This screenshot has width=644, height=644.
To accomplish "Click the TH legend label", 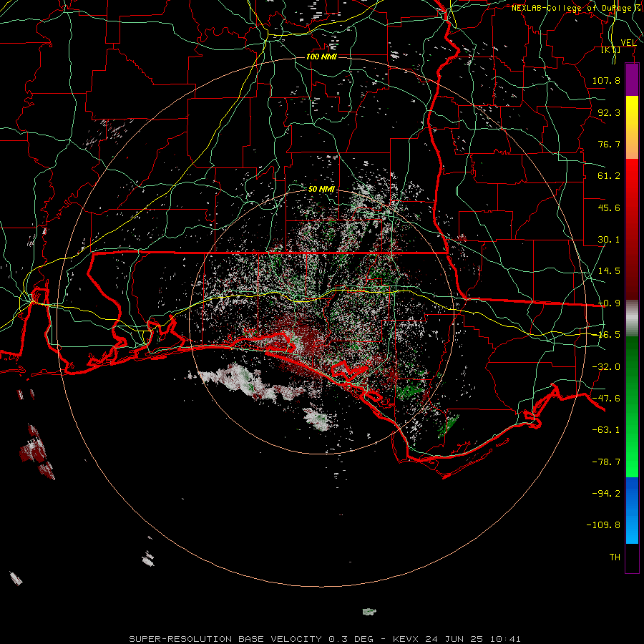I will [x=615, y=557].
